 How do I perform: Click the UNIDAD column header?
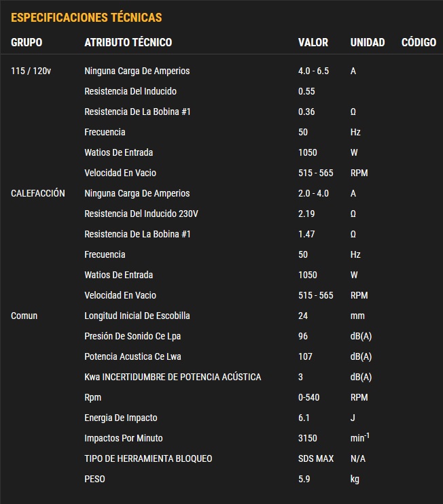point(367,42)
